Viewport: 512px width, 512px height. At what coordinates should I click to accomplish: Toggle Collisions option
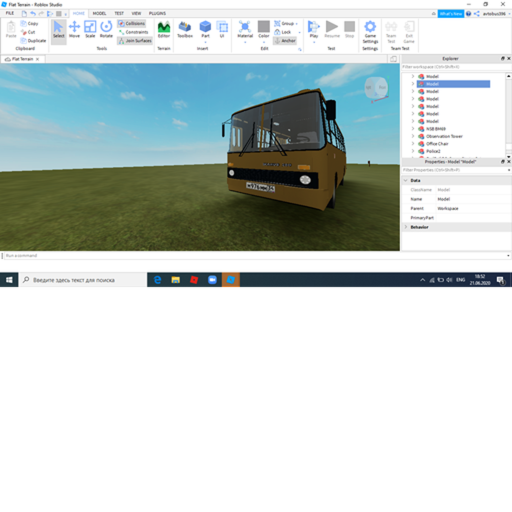click(x=132, y=23)
